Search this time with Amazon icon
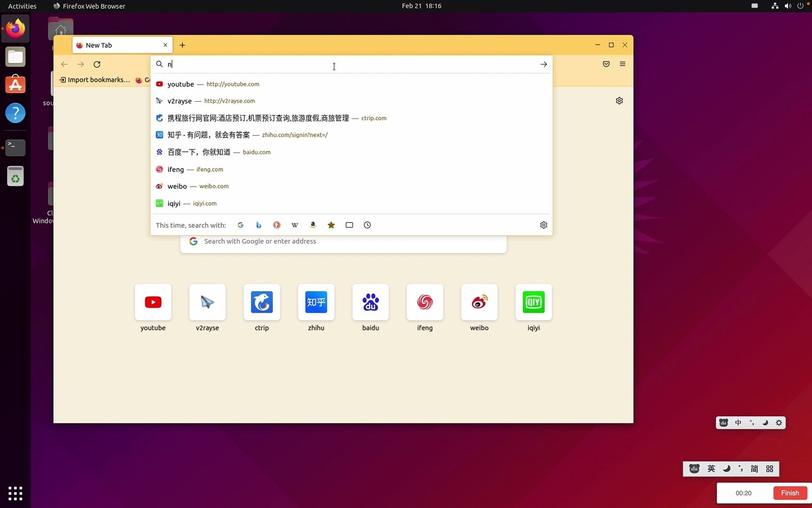The height and width of the screenshot is (508, 812). pos(313,225)
